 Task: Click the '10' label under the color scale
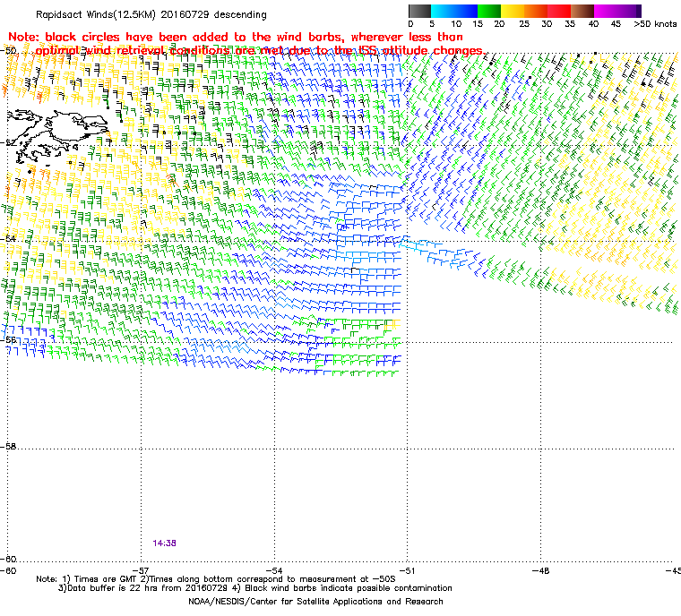[x=456, y=24]
